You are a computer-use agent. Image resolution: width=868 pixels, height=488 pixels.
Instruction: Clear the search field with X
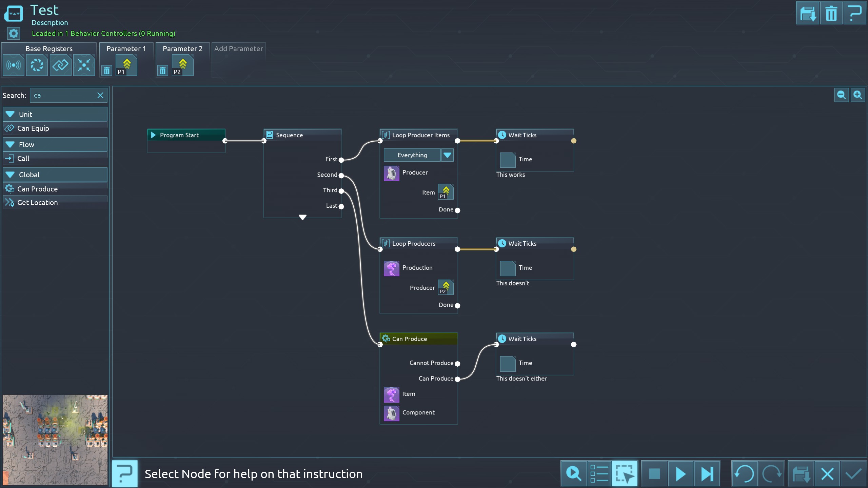coord(100,95)
